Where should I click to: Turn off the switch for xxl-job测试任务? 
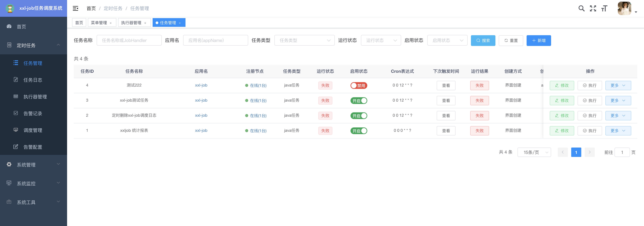pyautogui.click(x=359, y=100)
